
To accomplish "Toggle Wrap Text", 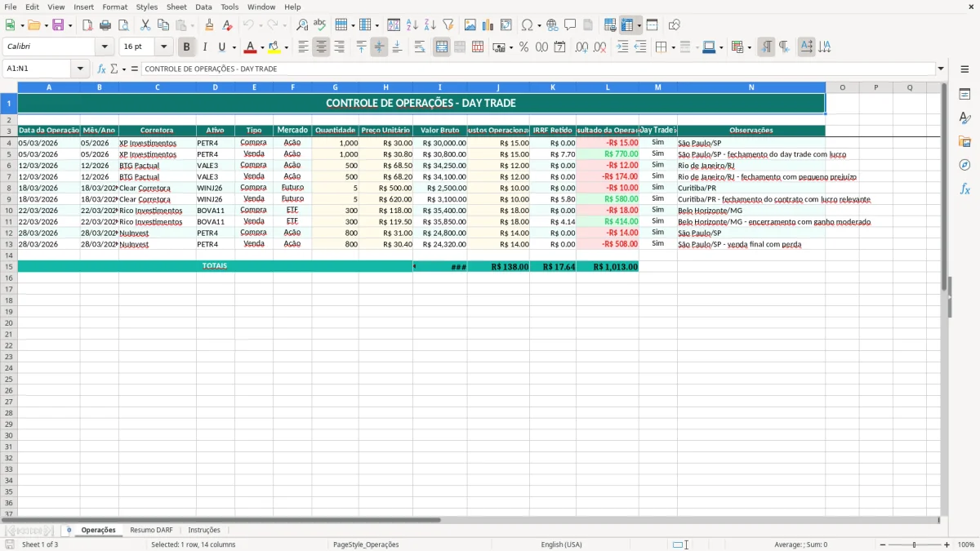I will point(419,47).
